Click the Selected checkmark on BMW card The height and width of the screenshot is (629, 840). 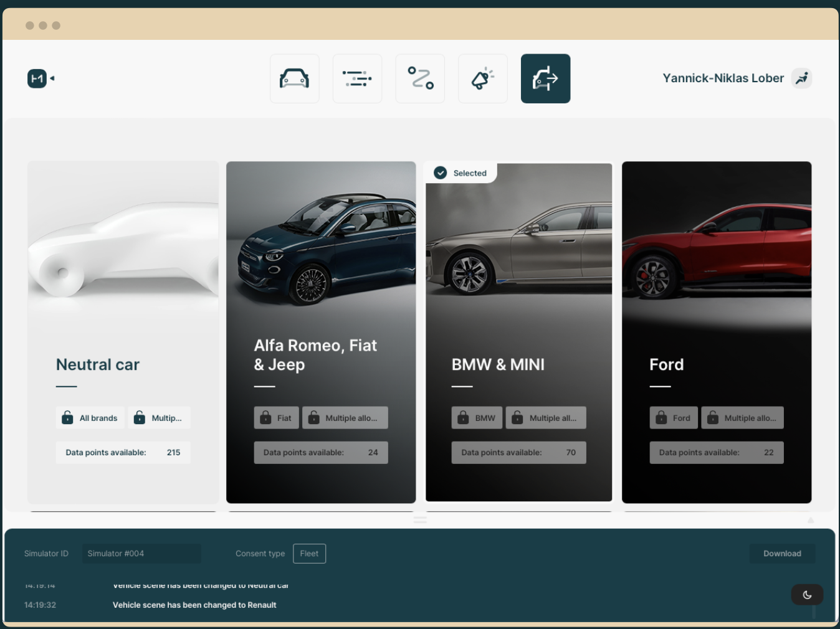click(441, 173)
